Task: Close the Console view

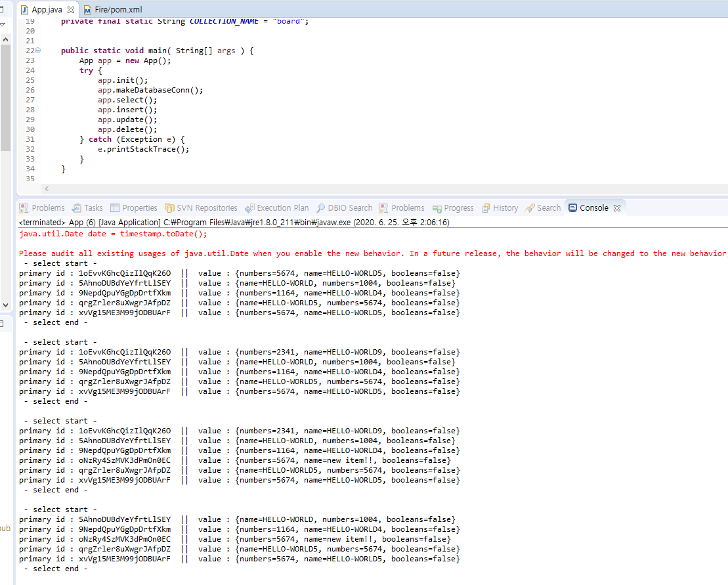Action: pos(617,208)
